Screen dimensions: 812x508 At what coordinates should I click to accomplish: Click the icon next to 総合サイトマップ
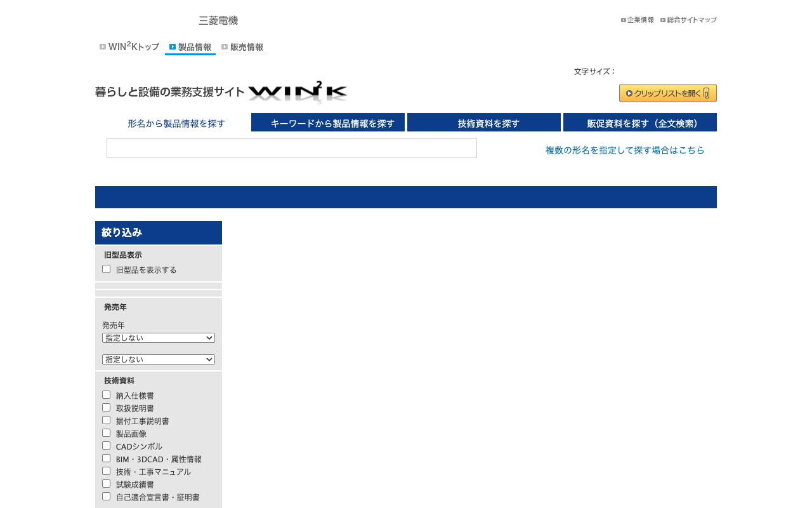tap(662, 20)
